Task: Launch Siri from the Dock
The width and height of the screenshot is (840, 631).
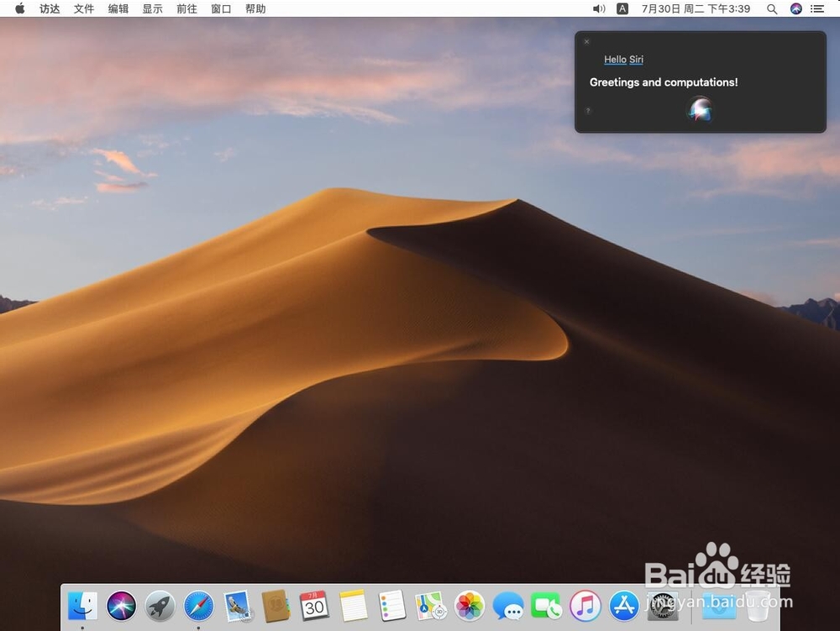Action: [121, 606]
